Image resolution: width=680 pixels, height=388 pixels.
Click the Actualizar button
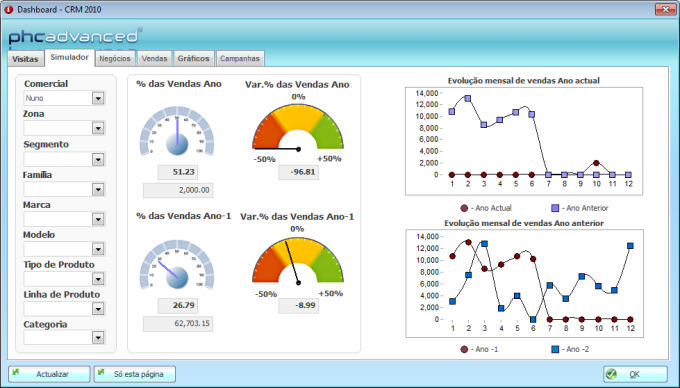click(49, 374)
